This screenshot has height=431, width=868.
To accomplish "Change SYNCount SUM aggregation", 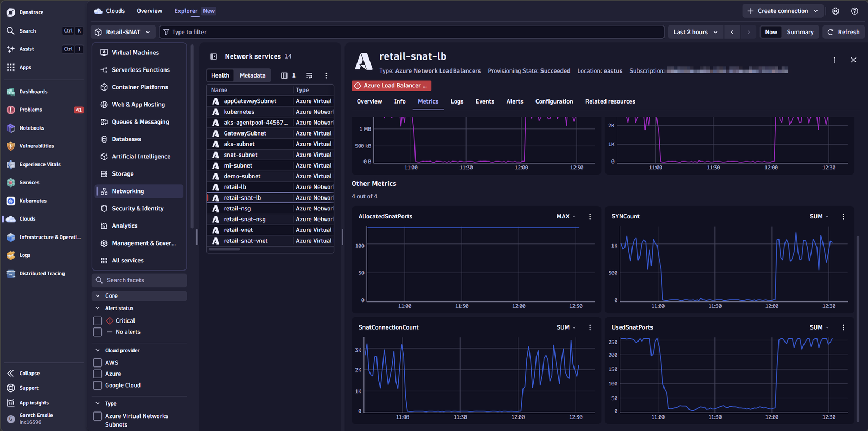I will click(819, 216).
